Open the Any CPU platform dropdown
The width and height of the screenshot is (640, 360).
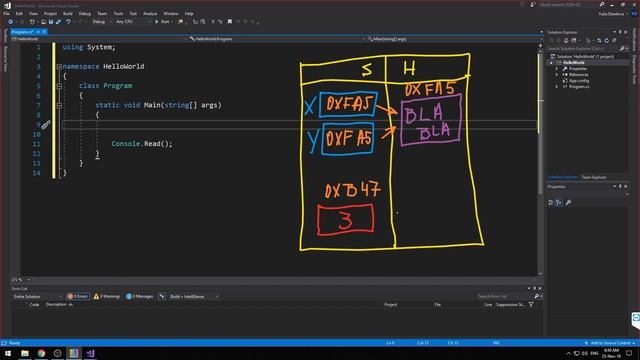tap(133, 22)
